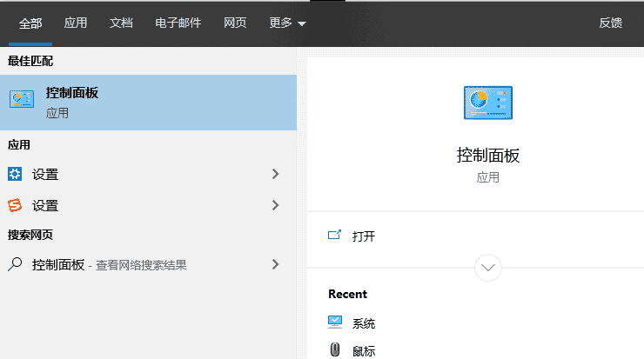Screen dimensions: 644x359
Task: Switch to the 文档 tab
Action: 121,23
